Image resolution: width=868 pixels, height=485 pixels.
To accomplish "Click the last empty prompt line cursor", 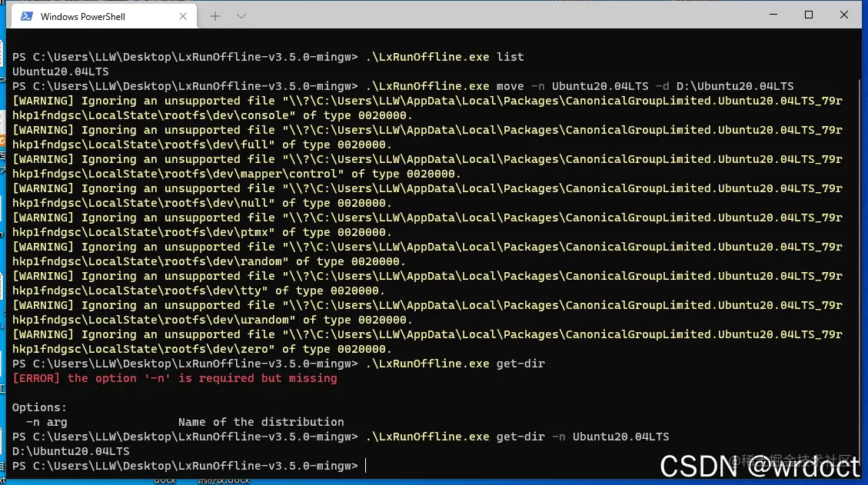I will coord(365,467).
